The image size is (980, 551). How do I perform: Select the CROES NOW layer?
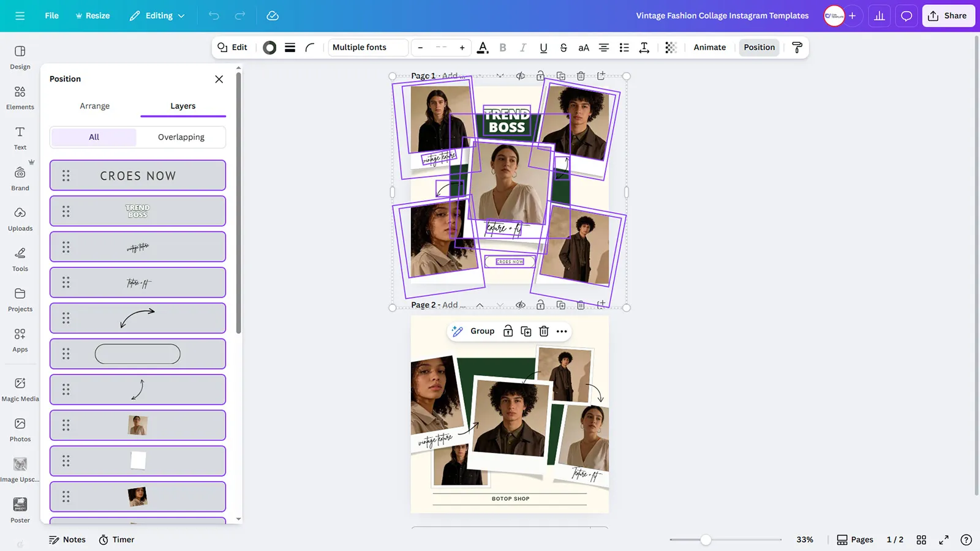click(x=138, y=176)
